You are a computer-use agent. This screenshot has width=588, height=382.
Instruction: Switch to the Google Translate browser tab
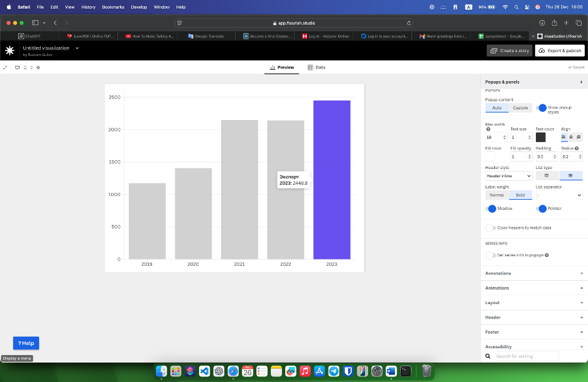(206, 36)
